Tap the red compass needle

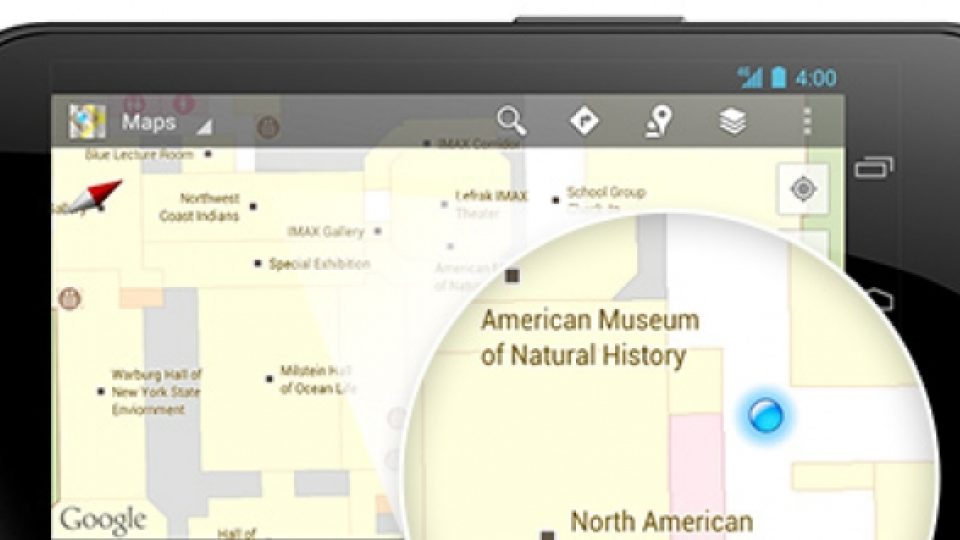pyautogui.click(x=94, y=196)
